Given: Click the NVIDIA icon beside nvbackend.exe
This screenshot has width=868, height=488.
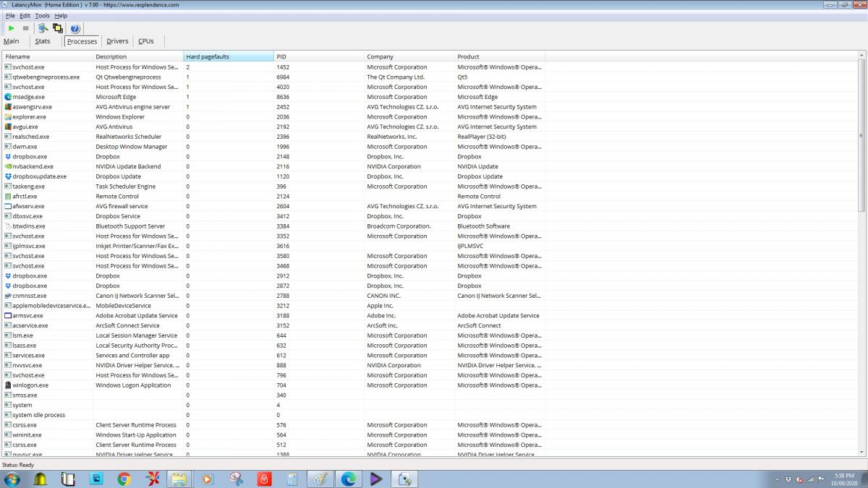Looking at the screenshot, I should (x=8, y=166).
